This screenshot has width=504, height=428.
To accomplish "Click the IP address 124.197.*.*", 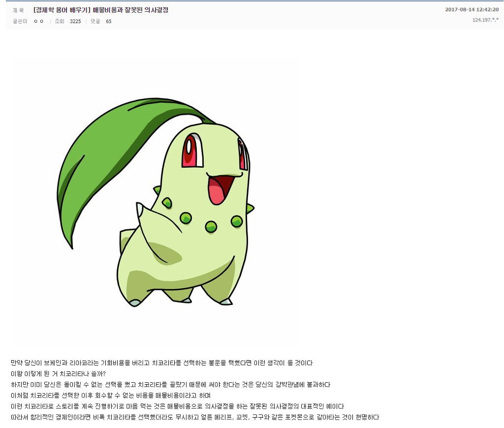I will pos(485,20).
